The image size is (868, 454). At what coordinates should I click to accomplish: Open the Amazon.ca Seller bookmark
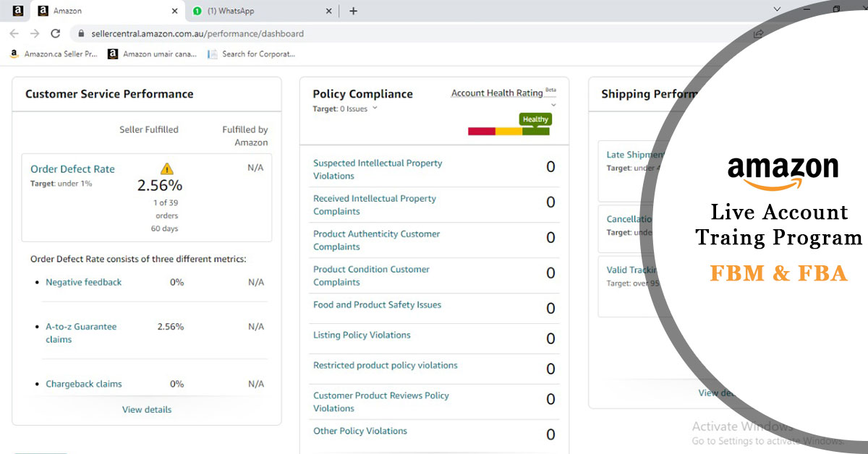coord(54,53)
